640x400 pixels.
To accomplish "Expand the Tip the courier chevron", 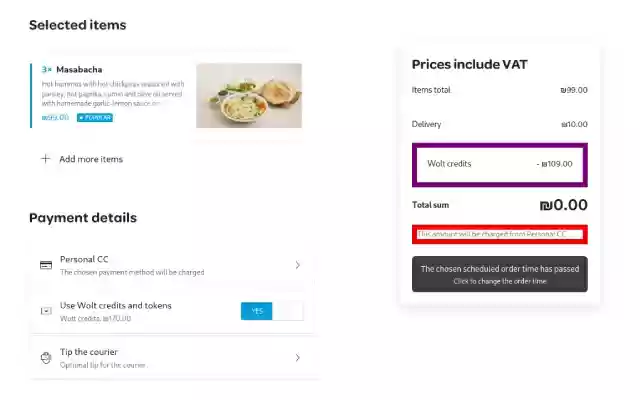I will [x=297, y=357].
